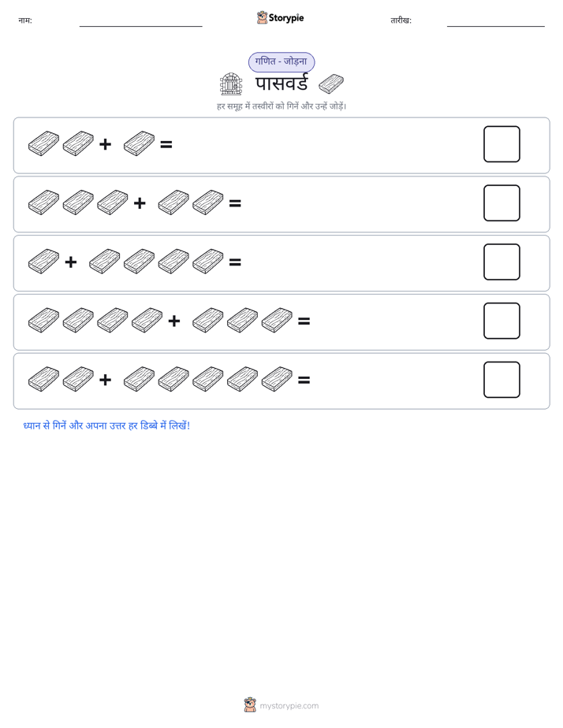The image size is (563, 728).
Task: Click the name line next to नाम:
Action: point(140,25)
